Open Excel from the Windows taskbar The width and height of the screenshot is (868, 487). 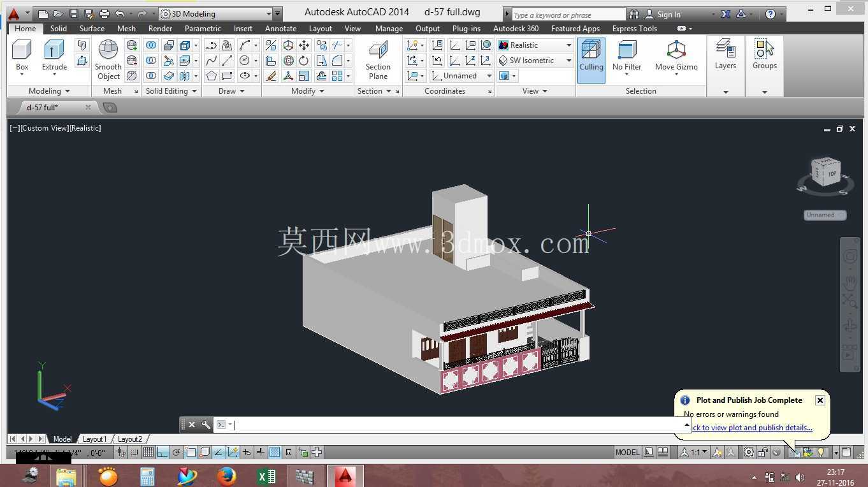tap(266, 476)
